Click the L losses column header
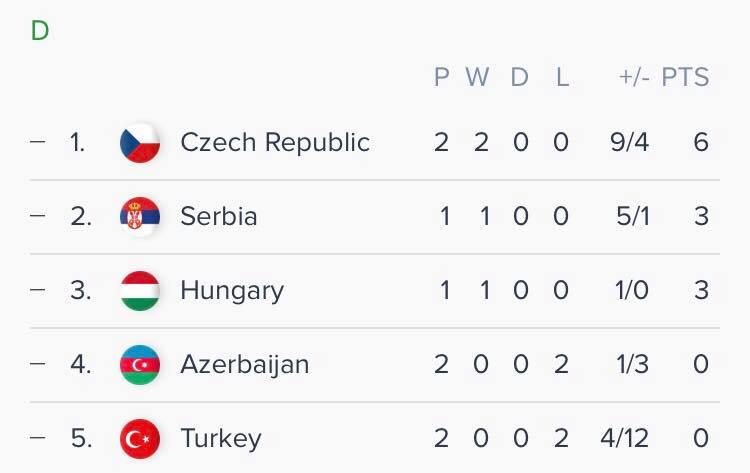750x473 pixels. pos(562,78)
